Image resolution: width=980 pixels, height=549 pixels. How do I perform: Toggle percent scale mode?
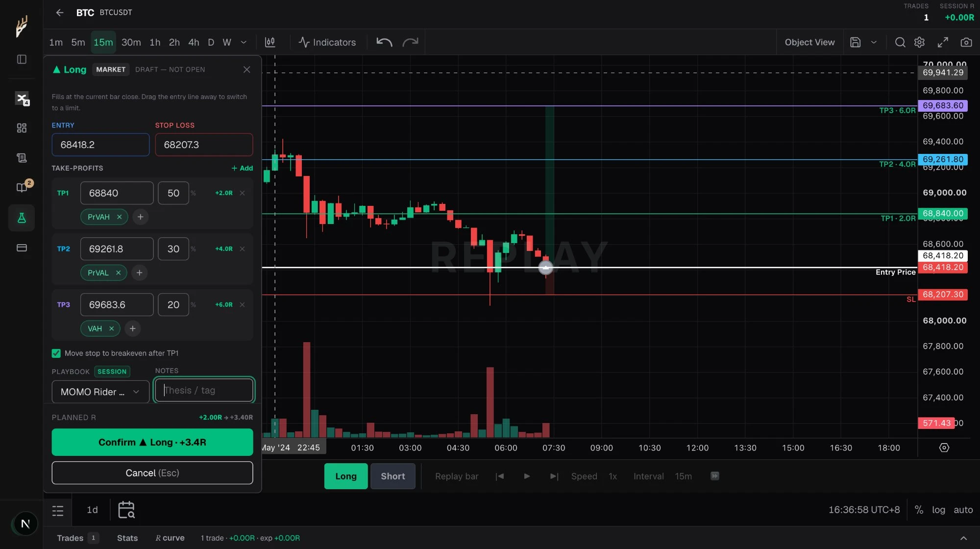[x=919, y=510]
